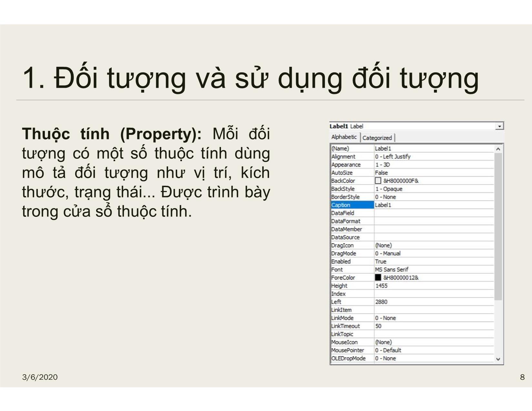Click the slide date 3/6/2020
This screenshot has height=411, width=532.
(40, 377)
